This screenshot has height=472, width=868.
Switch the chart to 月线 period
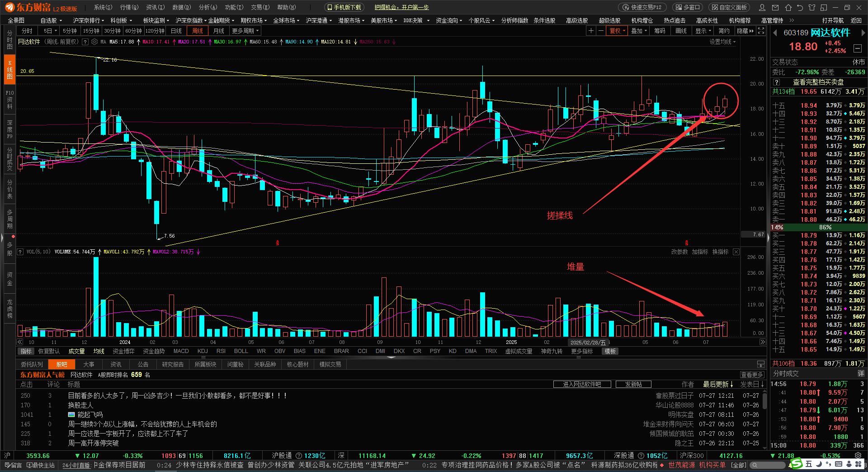click(218, 31)
